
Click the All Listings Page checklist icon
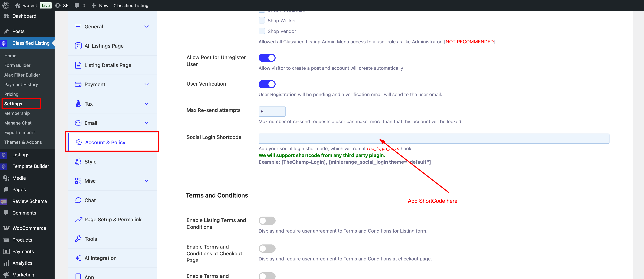pos(78,46)
